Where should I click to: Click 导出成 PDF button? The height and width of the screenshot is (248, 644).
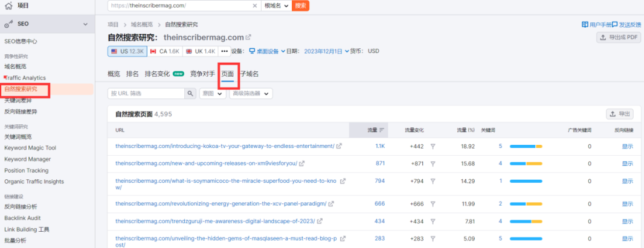pos(619,37)
